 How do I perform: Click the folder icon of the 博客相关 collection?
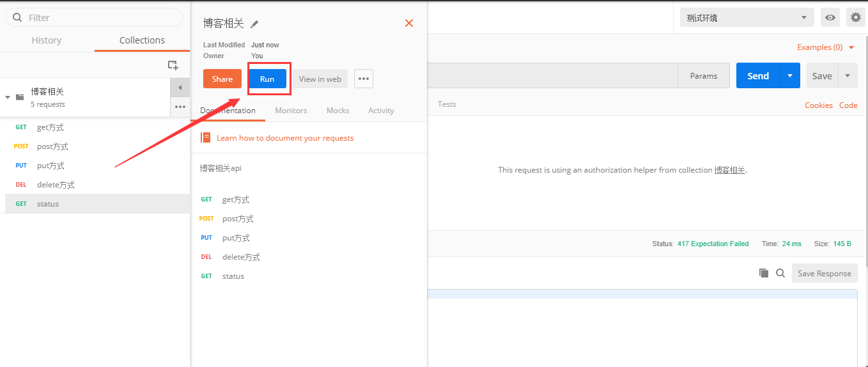point(20,97)
